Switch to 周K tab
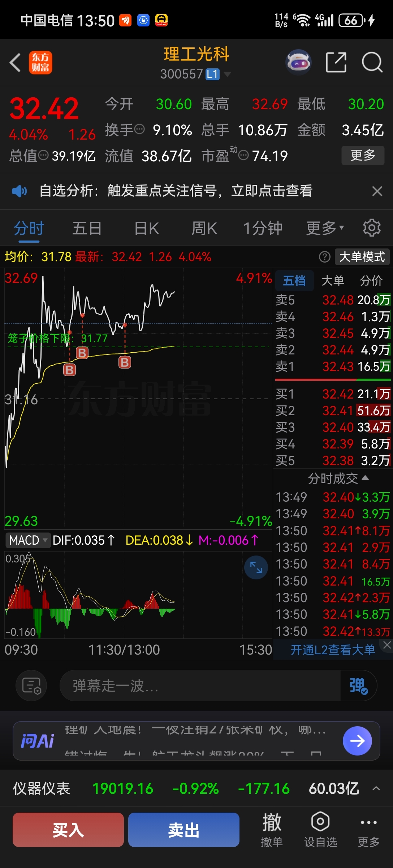The height and width of the screenshot is (868, 393). point(204,228)
